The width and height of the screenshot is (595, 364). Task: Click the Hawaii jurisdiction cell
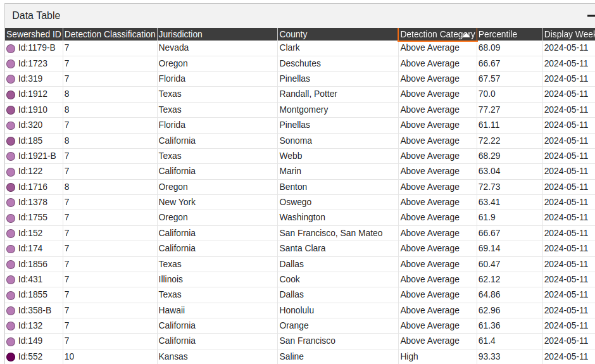(x=217, y=310)
